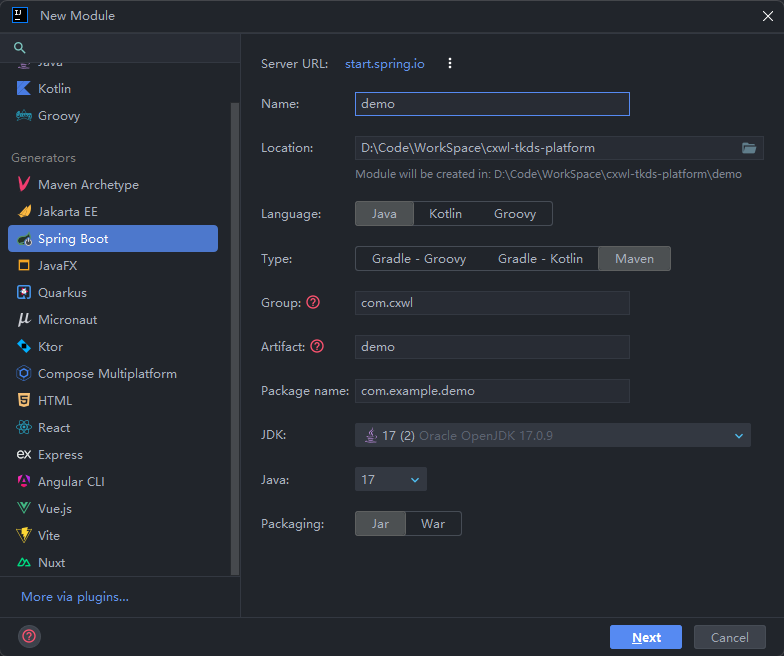Switch packaging to War

point(433,524)
